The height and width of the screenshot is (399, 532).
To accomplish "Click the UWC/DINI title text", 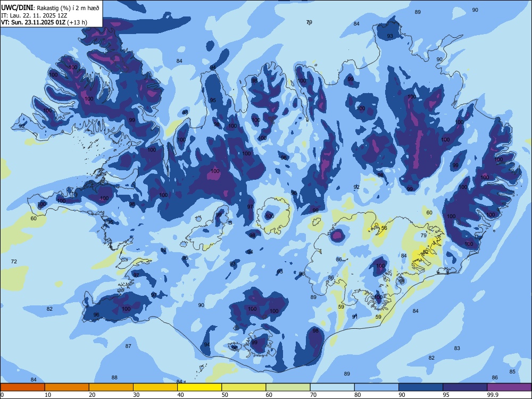I will coord(17,8).
